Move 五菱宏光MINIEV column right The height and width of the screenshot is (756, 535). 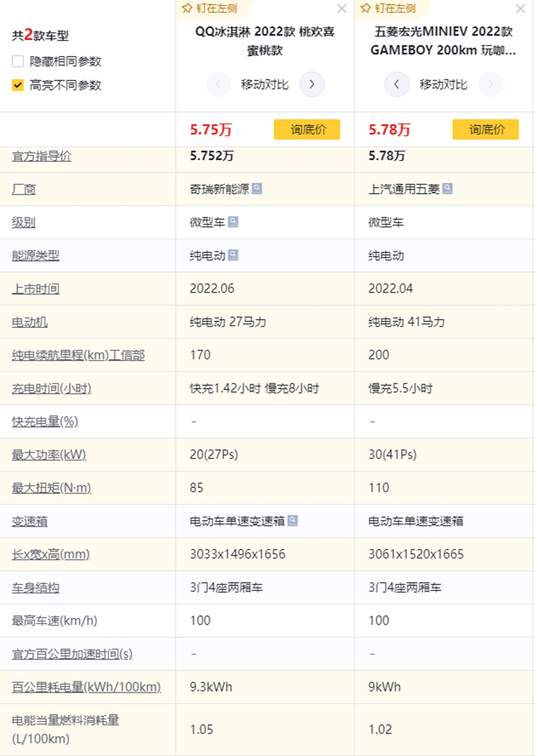point(490,84)
